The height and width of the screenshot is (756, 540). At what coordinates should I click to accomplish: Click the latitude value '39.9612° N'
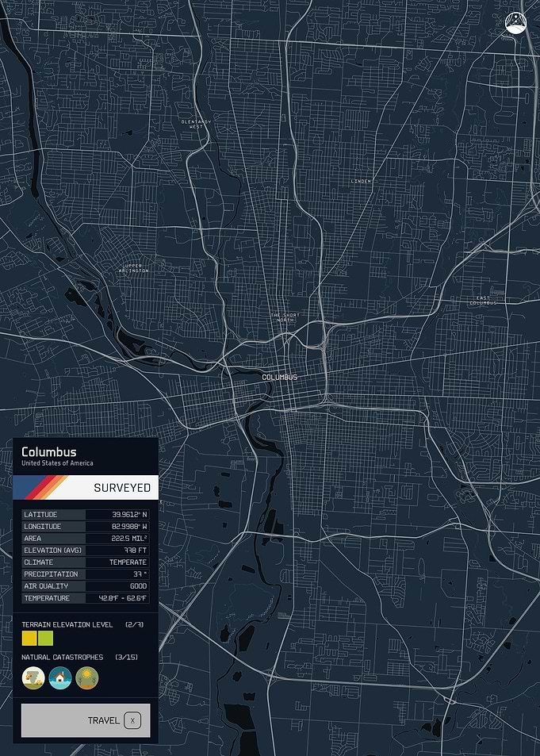coord(129,515)
